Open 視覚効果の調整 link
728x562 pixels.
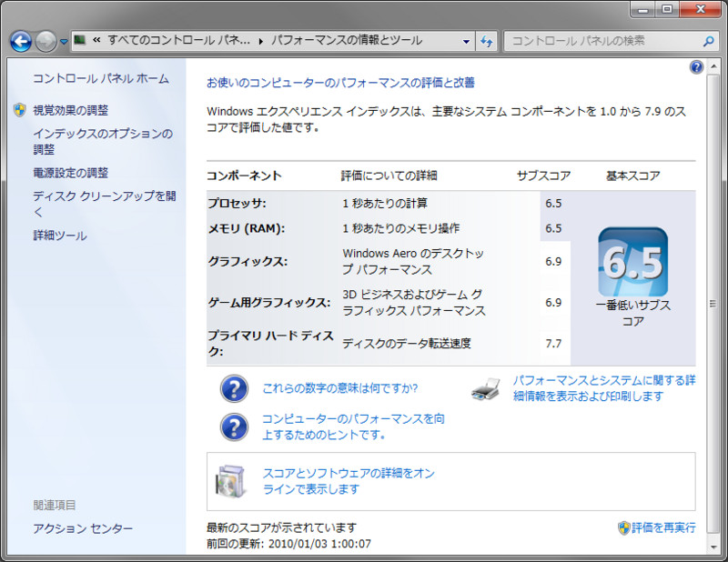[71, 110]
